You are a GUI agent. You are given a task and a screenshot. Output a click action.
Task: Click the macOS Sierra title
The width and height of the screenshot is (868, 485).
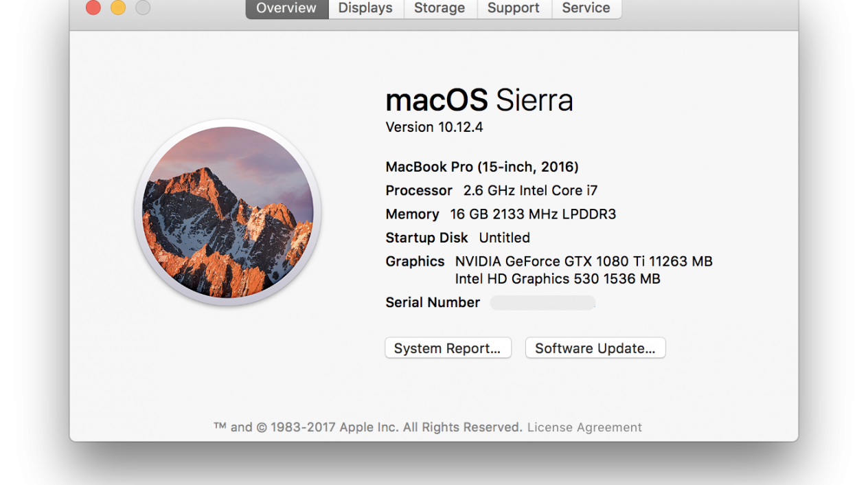point(479,100)
